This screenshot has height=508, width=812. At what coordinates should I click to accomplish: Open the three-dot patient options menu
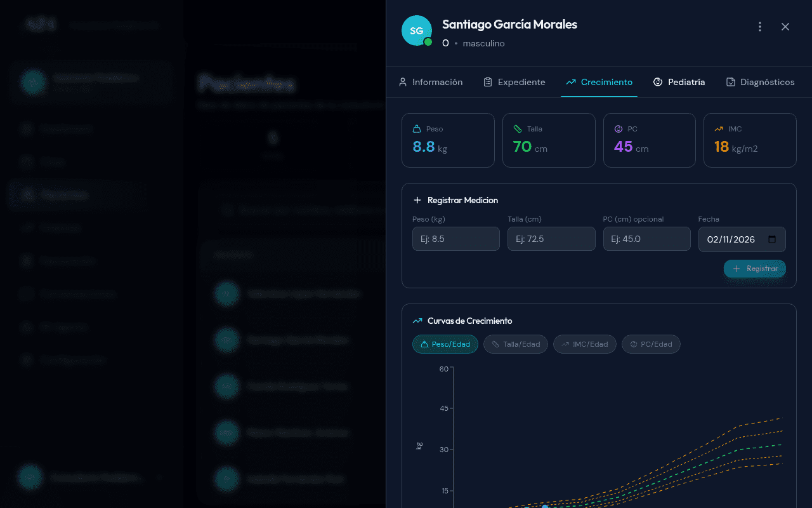760,27
